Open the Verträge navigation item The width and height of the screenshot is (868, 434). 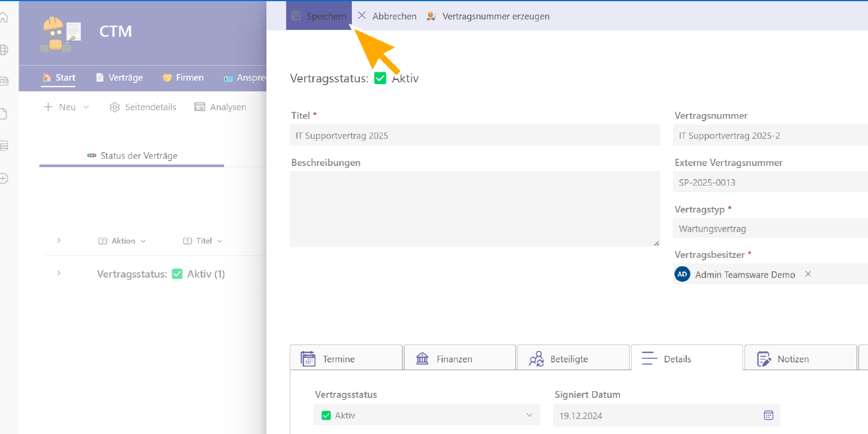(119, 78)
